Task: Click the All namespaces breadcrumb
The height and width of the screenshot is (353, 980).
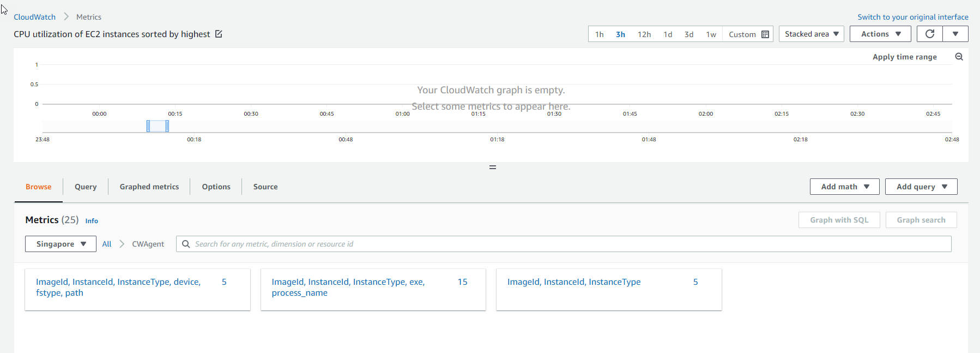Action: [107, 244]
